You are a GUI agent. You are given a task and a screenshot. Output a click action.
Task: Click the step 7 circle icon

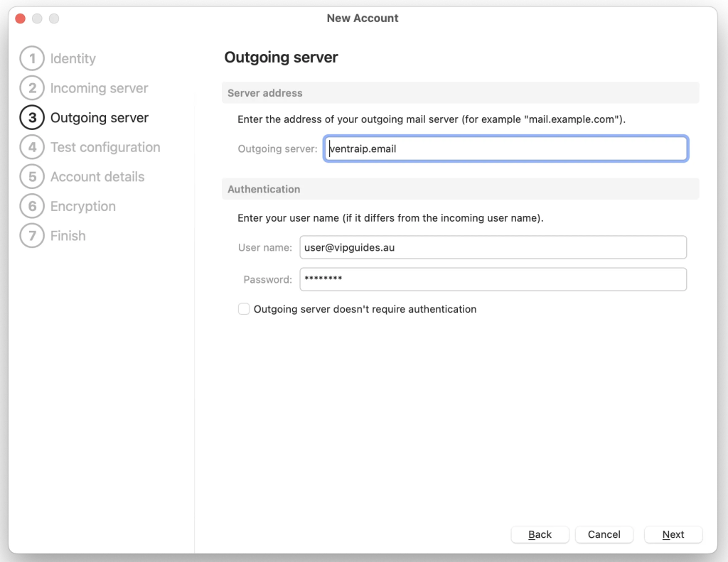[32, 236]
